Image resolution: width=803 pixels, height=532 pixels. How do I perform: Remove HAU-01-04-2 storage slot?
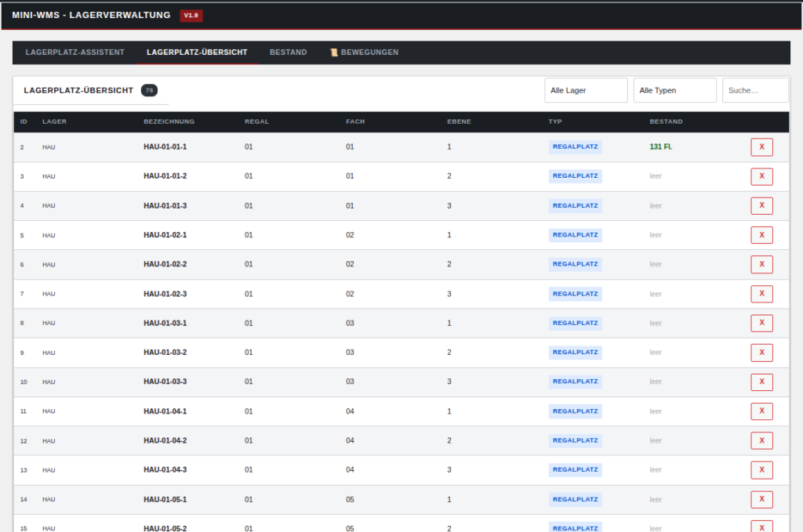click(x=761, y=441)
